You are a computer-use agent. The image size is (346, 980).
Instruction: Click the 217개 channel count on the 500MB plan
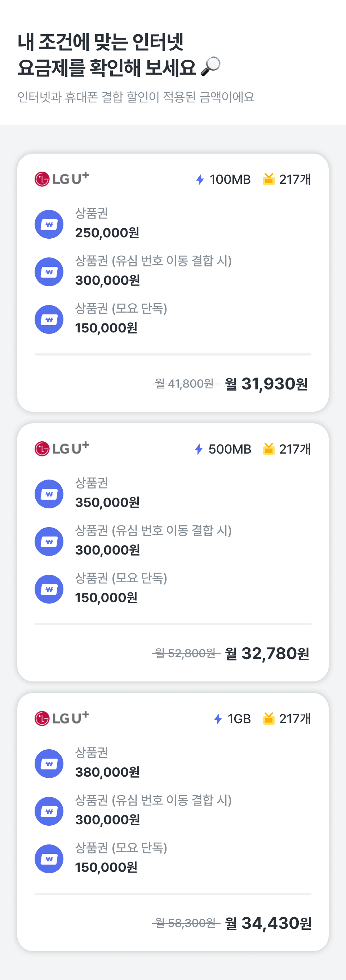(295, 449)
